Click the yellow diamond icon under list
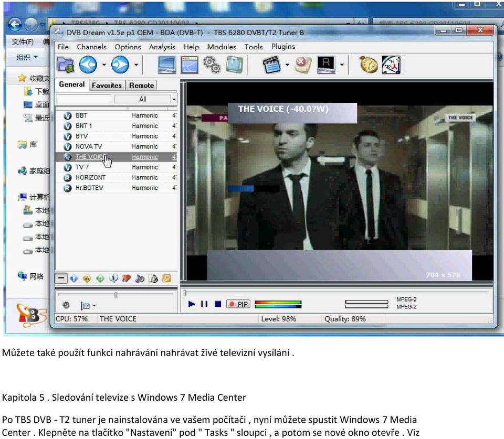The image size is (504, 439). tap(87, 279)
